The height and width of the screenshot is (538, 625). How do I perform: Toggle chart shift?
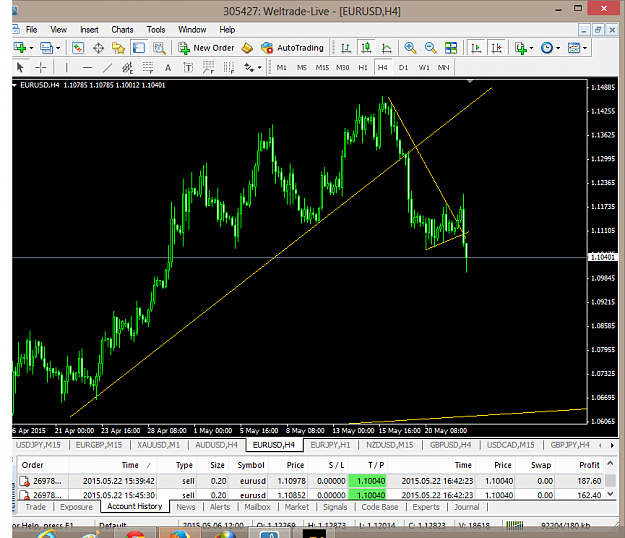[496, 48]
